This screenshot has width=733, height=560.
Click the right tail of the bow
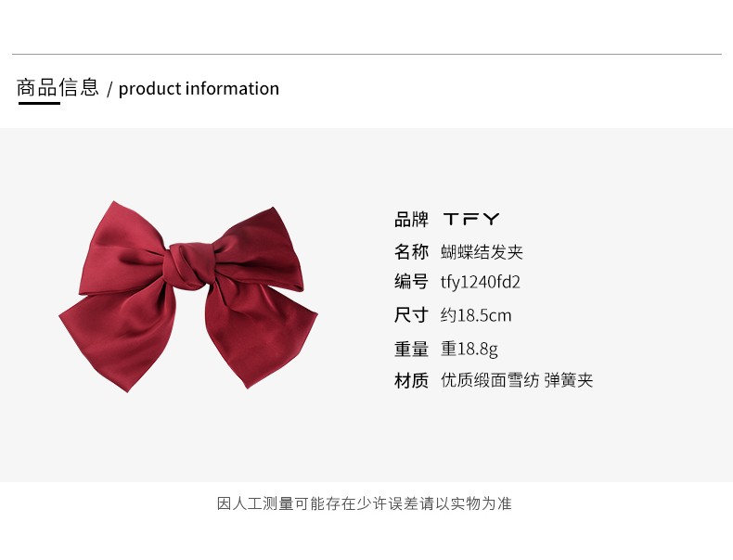pos(261,334)
